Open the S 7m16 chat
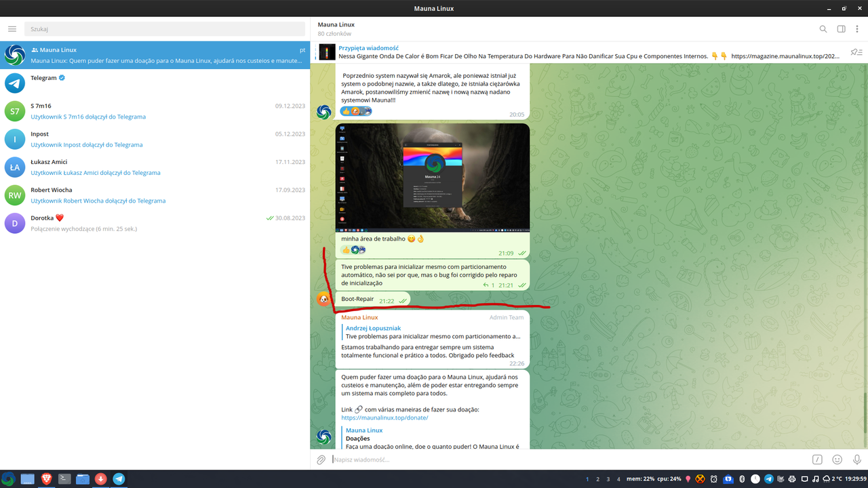 155,111
